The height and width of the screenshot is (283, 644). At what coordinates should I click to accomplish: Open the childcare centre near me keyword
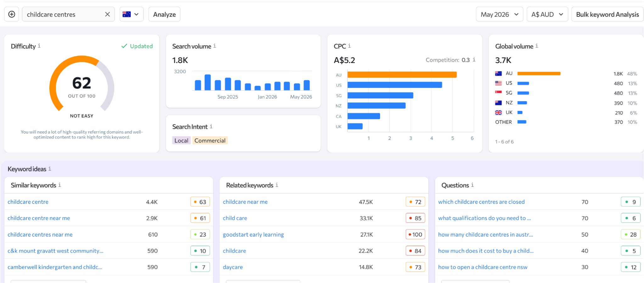pyautogui.click(x=39, y=218)
